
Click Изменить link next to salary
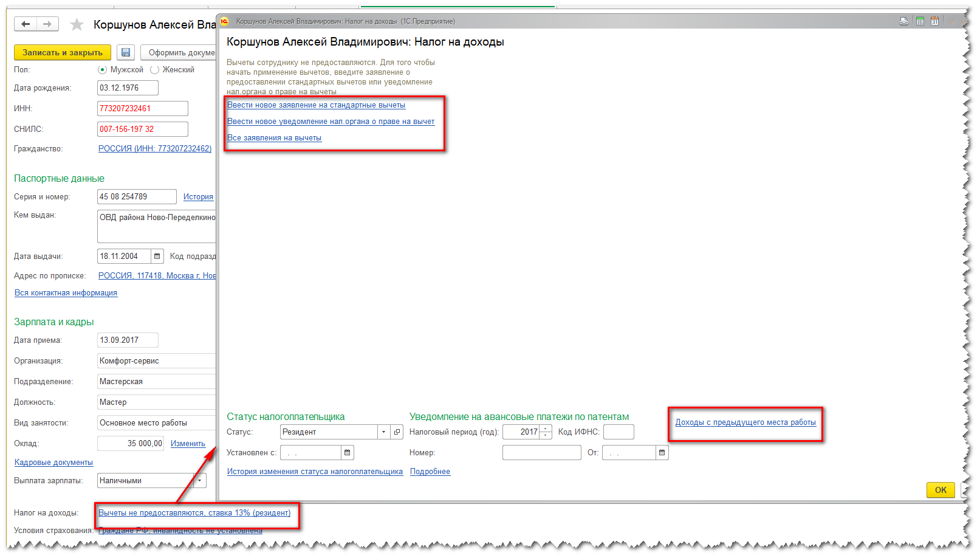pyautogui.click(x=188, y=444)
